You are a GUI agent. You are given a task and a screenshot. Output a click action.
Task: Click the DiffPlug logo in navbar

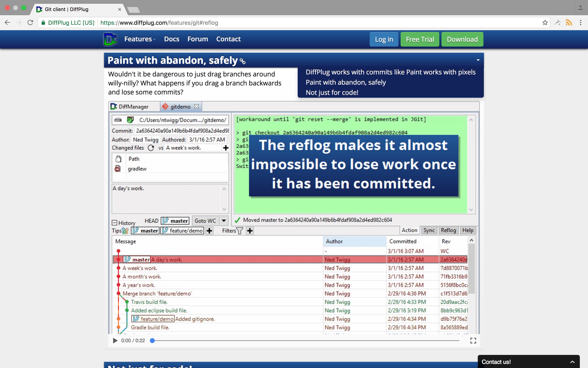[x=110, y=39]
